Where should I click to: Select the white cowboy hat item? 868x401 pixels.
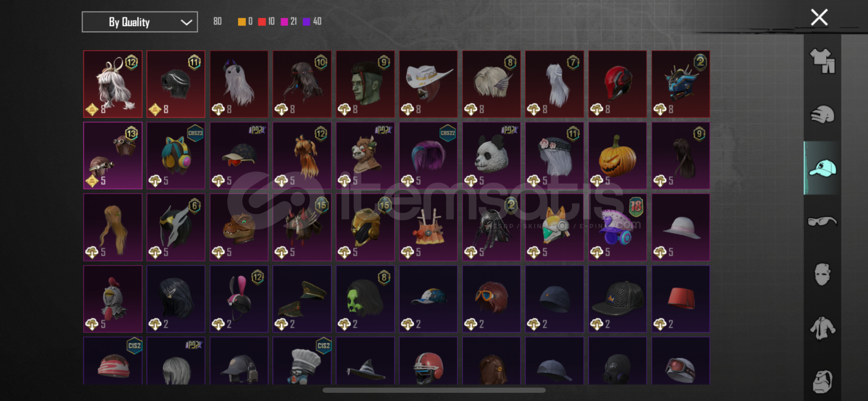428,84
